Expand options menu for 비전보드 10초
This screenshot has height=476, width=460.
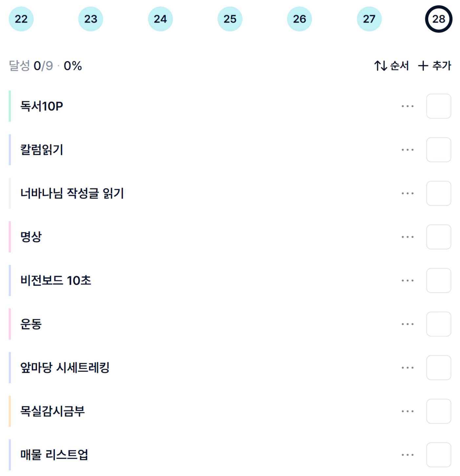pos(408,281)
